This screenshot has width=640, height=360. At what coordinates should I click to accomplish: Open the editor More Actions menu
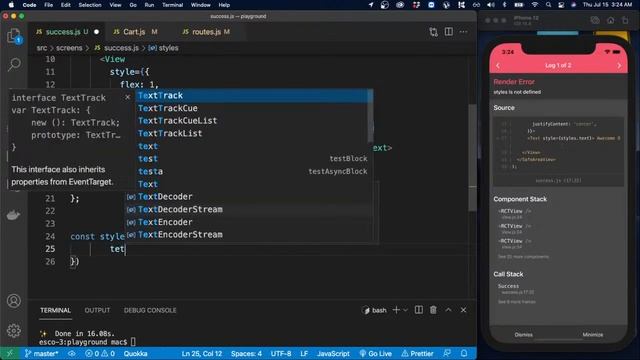tap(463, 32)
